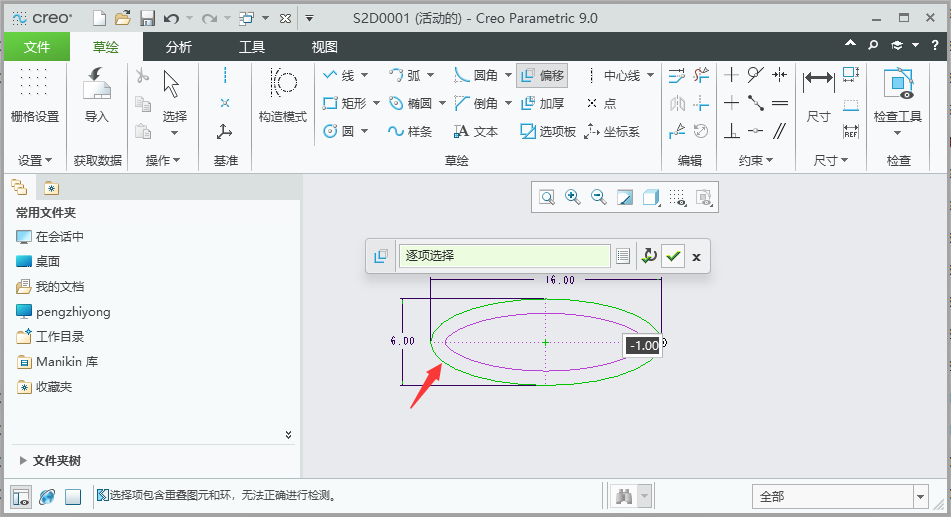Expand the 圆角 dropdown arrow
951x517 pixels.
508,75
